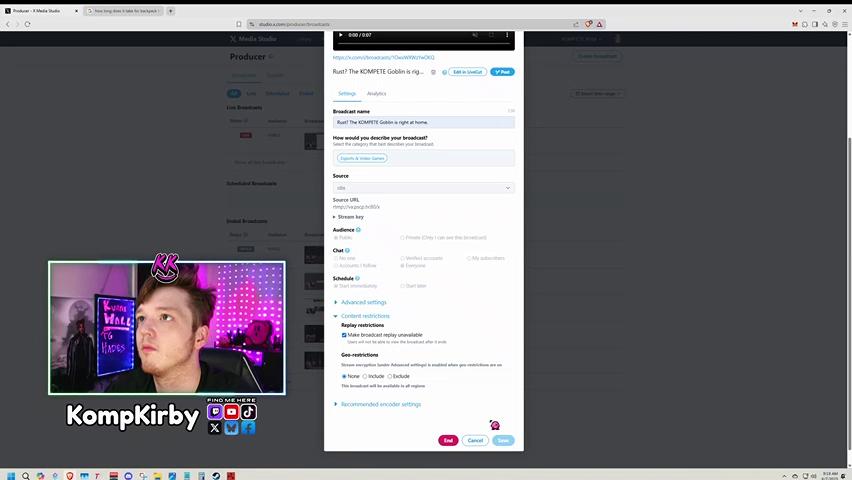Expand Advanced settings
This screenshot has width=852, height=480.
(360, 302)
